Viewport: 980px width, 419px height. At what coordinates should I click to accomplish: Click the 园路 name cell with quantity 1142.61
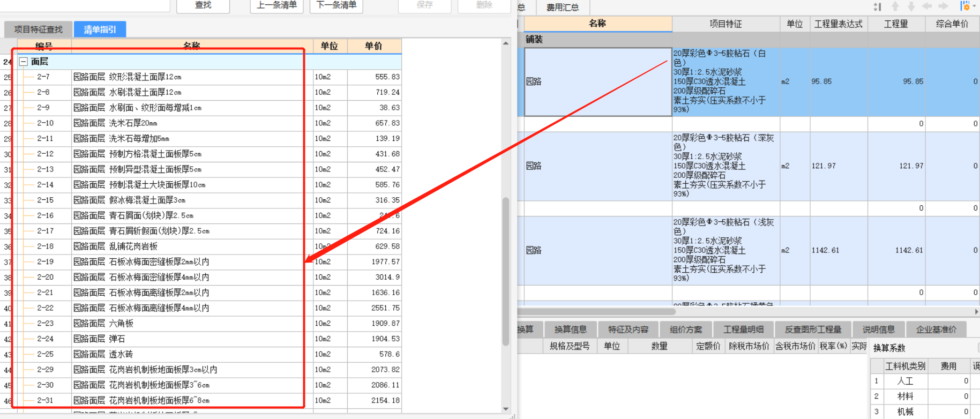point(597,250)
